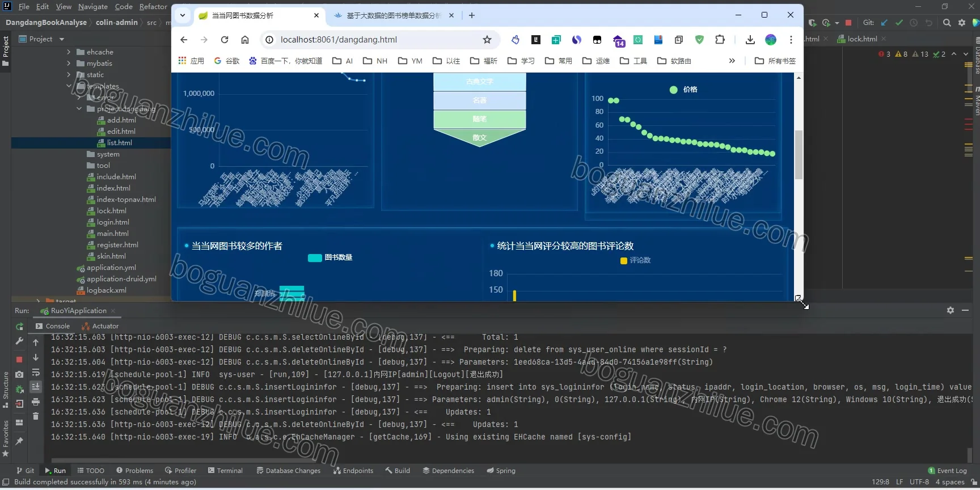This screenshot has width=980, height=490.
Task: Rerun RuoYiApplication in the Run panel
Action: point(19,327)
